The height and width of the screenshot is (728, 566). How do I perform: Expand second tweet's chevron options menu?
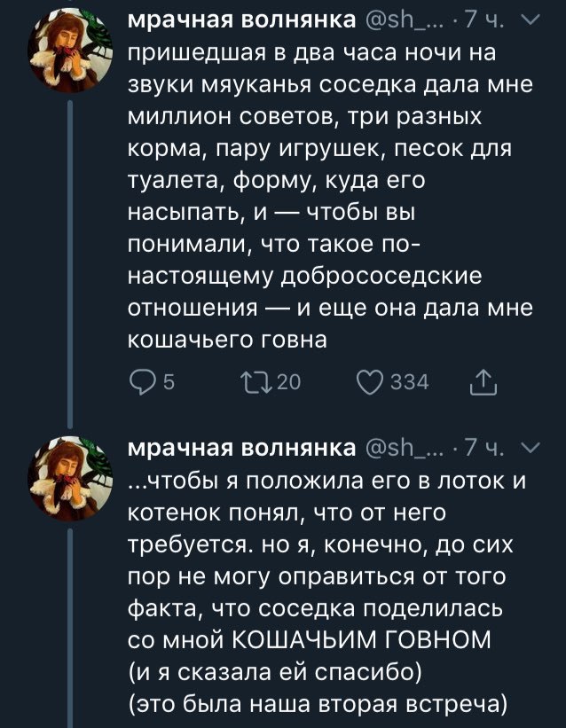[530, 447]
